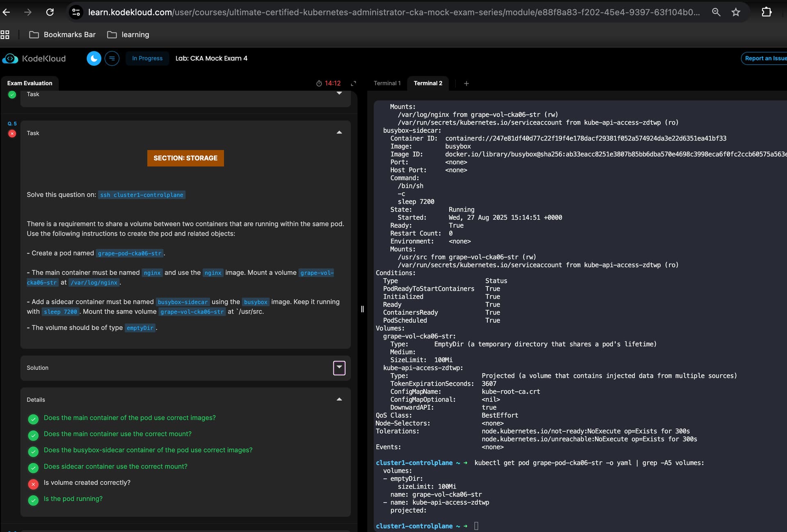Expand the Solution section dropdown
The image size is (787, 532).
tap(339, 368)
